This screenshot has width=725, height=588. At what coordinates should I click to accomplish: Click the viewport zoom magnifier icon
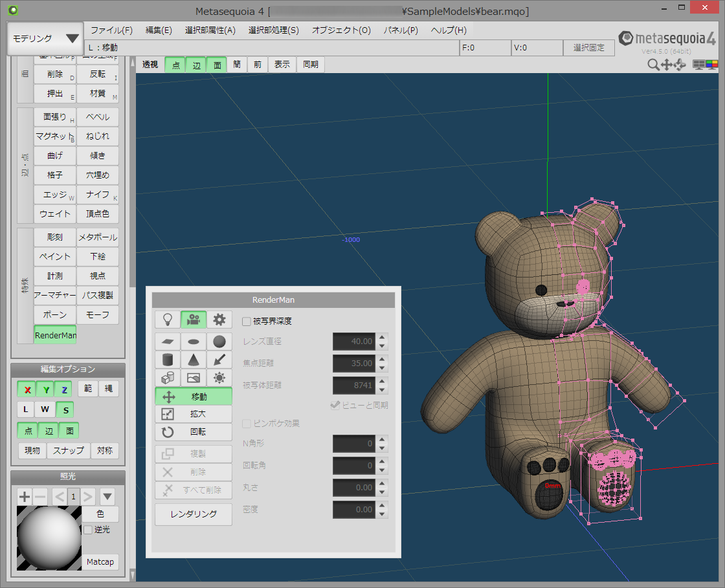click(653, 65)
